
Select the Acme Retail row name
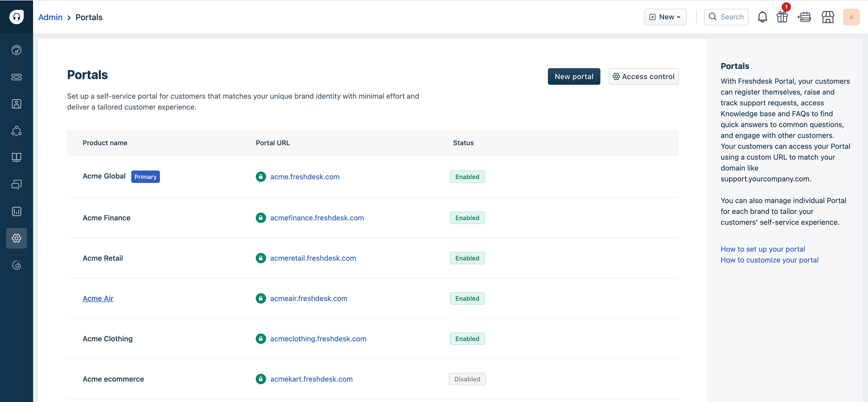tap(103, 258)
